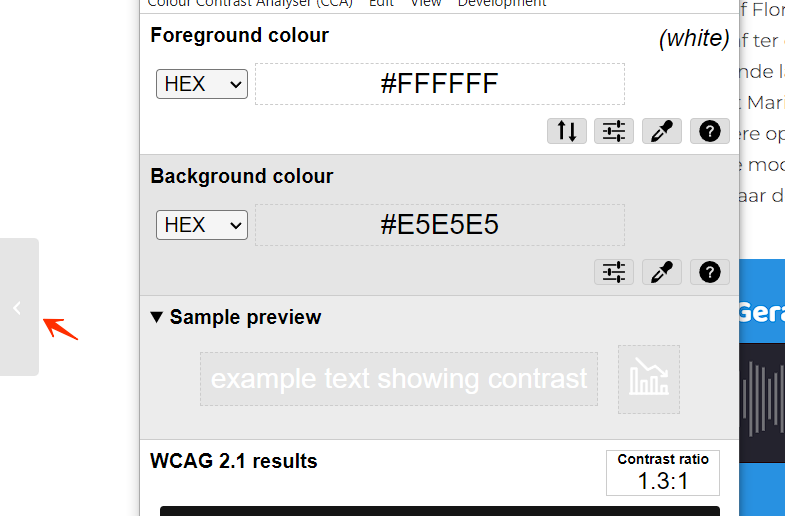The image size is (785, 516).
Task: Click the chart icon in sample preview
Action: coord(649,379)
